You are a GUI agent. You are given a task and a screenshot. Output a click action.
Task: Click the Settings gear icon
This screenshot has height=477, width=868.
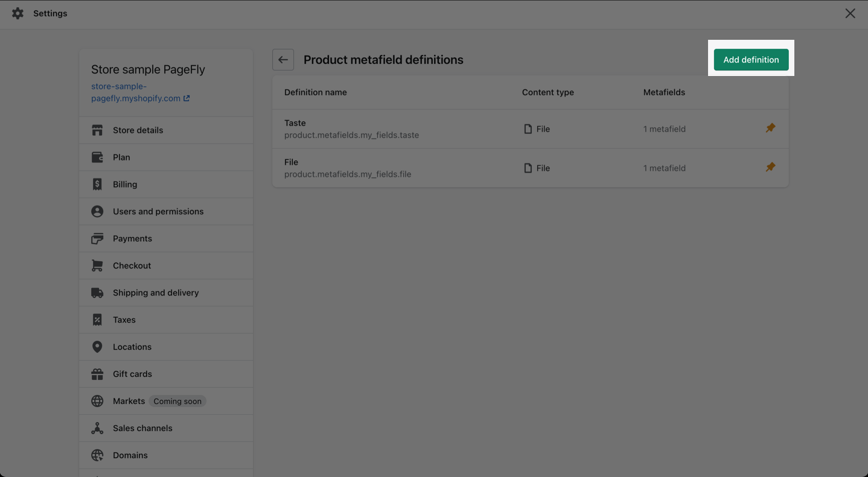(x=18, y=13)
